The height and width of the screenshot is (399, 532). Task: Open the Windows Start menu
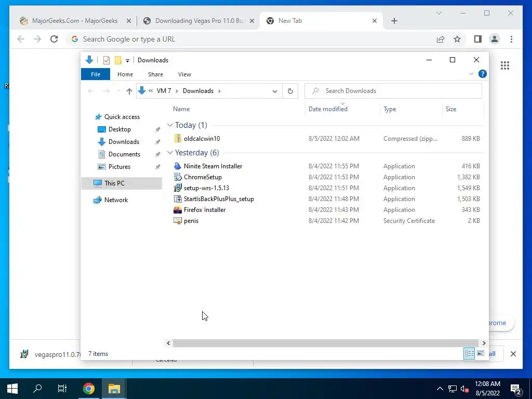(12, 389)
